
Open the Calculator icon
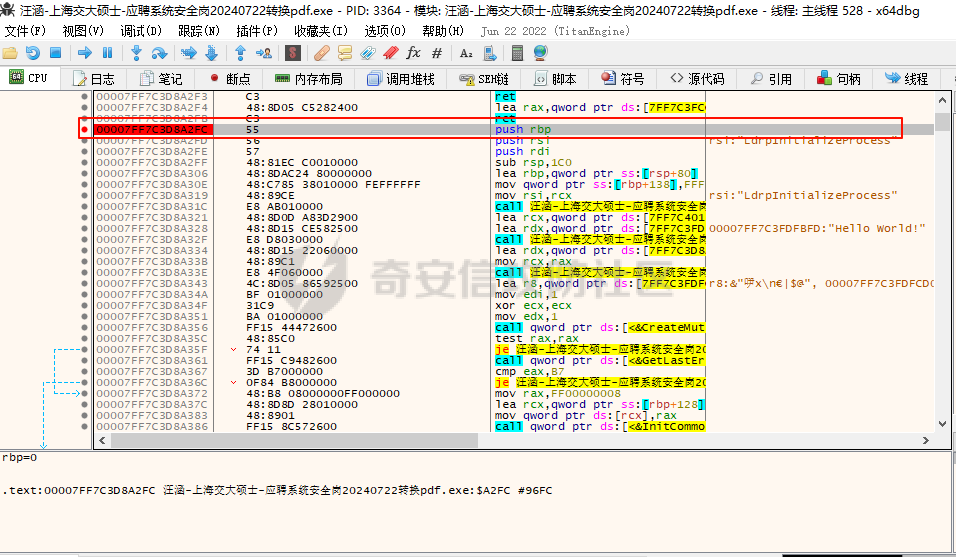517,53
